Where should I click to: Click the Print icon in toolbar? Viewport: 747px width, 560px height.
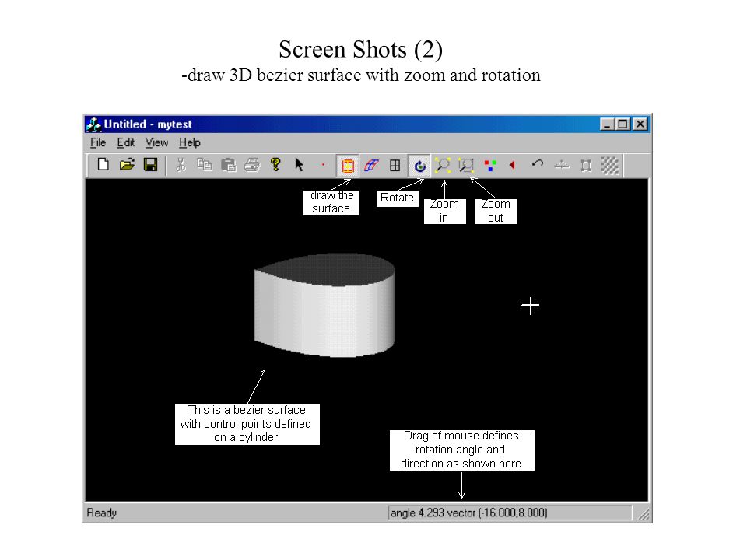252,165
